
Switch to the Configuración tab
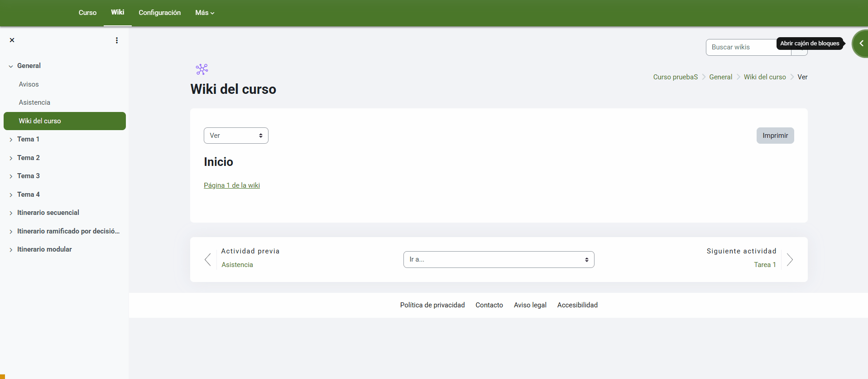[x=159, y=13]
